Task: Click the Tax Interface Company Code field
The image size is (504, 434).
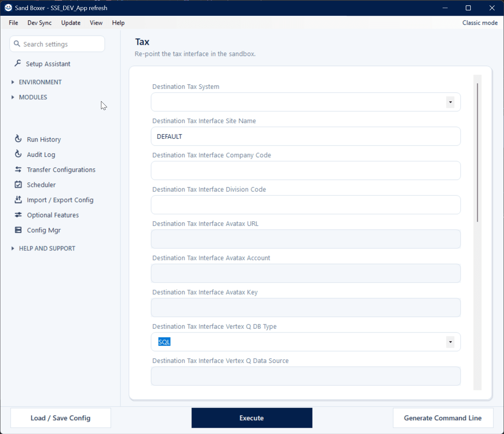Action: pyautogui.click(x=306, y=171)
